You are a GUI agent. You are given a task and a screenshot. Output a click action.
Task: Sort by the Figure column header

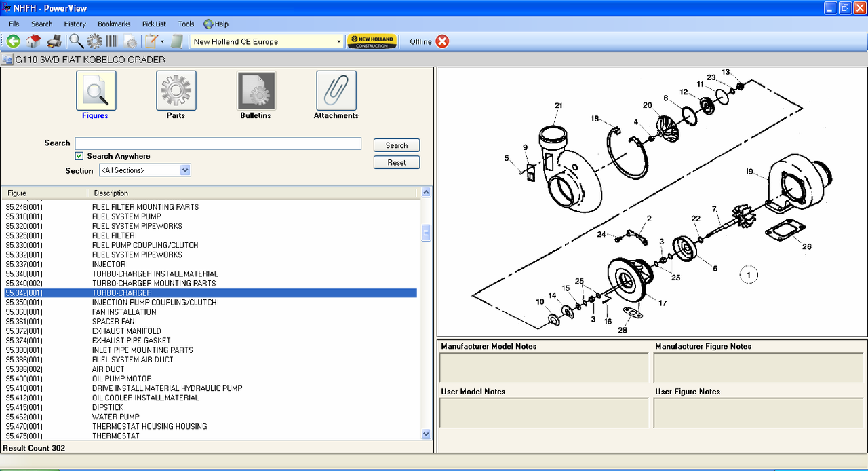[44, 193]
